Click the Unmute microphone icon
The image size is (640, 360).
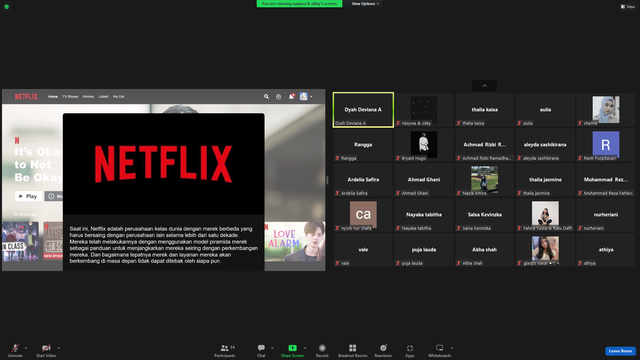click(x=15, y=348)
